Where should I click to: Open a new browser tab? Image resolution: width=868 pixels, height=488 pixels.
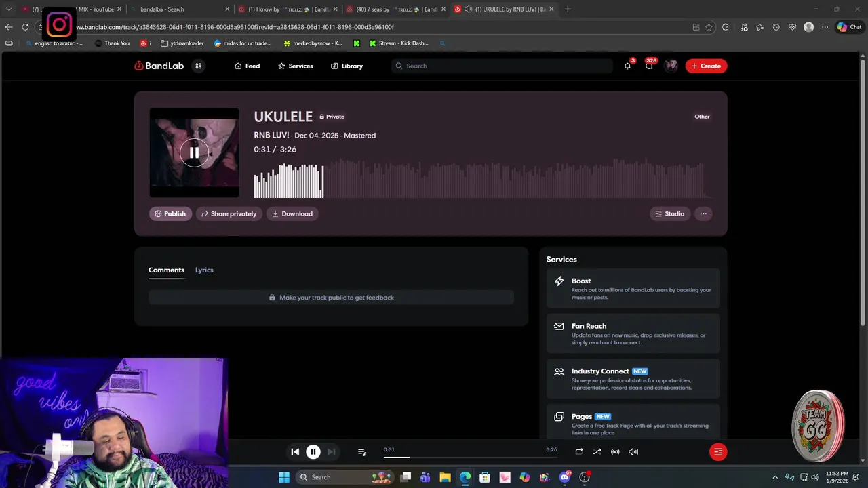pyautogui.click(x=568, y=9)
